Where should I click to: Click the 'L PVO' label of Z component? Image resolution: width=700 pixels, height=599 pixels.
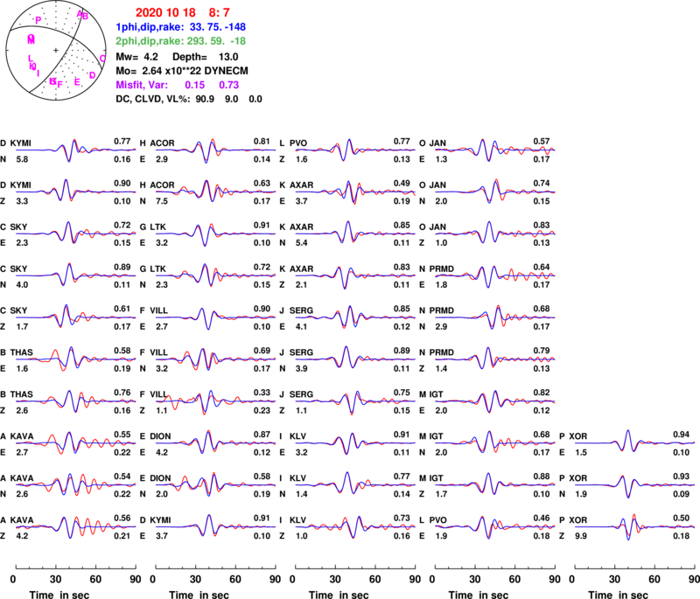click(x=293, y=143)
